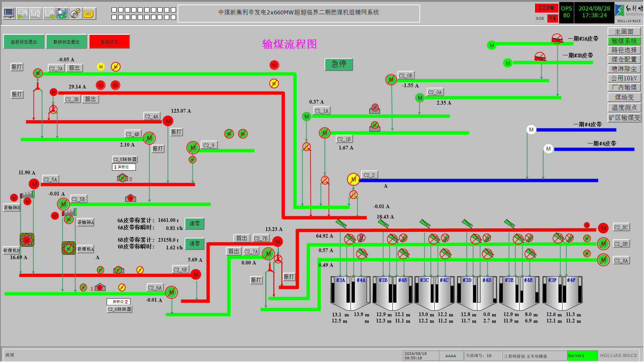Toggle the 自投状态退出 button
This screenshot has width=644, height=362.
click(x=24, y=42)
